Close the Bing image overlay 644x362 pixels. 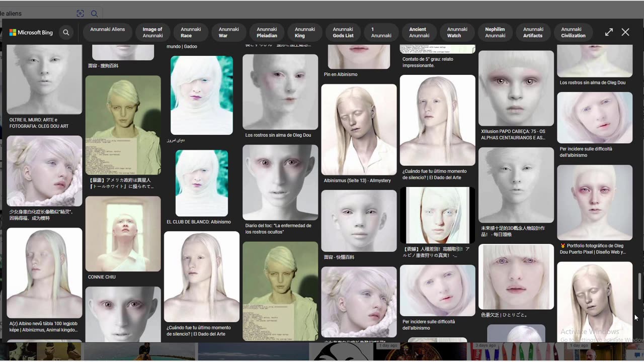click(625, 32)
